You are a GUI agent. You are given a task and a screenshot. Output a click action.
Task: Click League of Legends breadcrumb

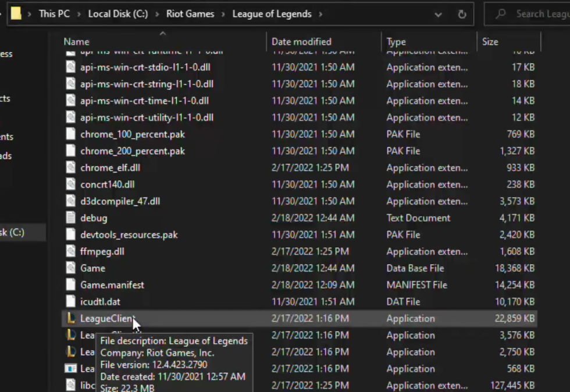tap(272, 14)
